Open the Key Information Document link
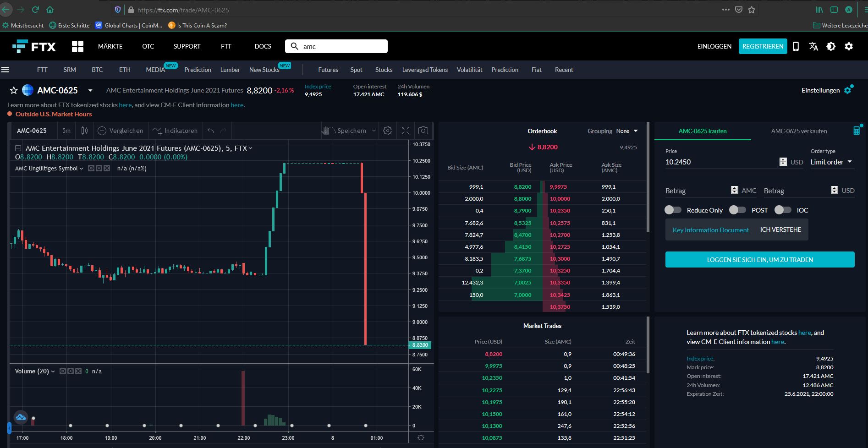868x448 pixels. click(x=711, y=230)
